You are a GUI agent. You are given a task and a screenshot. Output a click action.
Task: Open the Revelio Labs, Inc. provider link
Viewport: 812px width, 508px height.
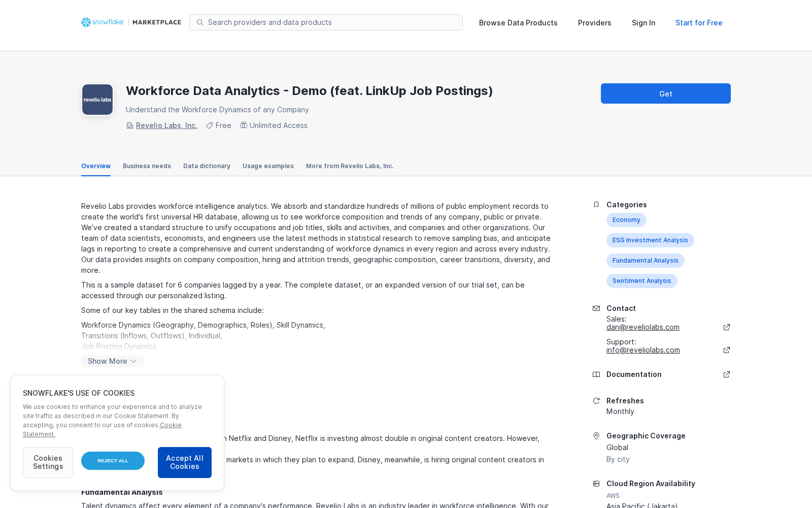(166, 125)
